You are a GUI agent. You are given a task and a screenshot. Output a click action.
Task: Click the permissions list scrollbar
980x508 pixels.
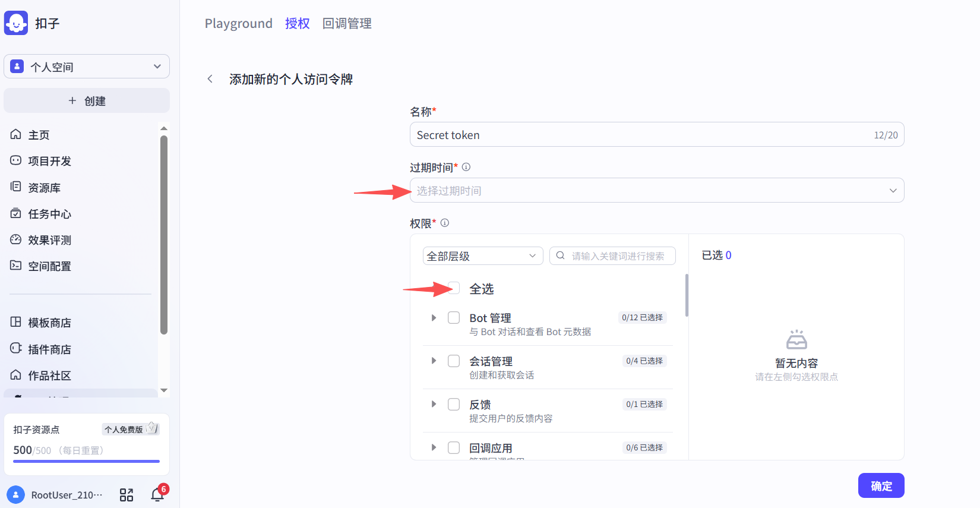[687, 295]
